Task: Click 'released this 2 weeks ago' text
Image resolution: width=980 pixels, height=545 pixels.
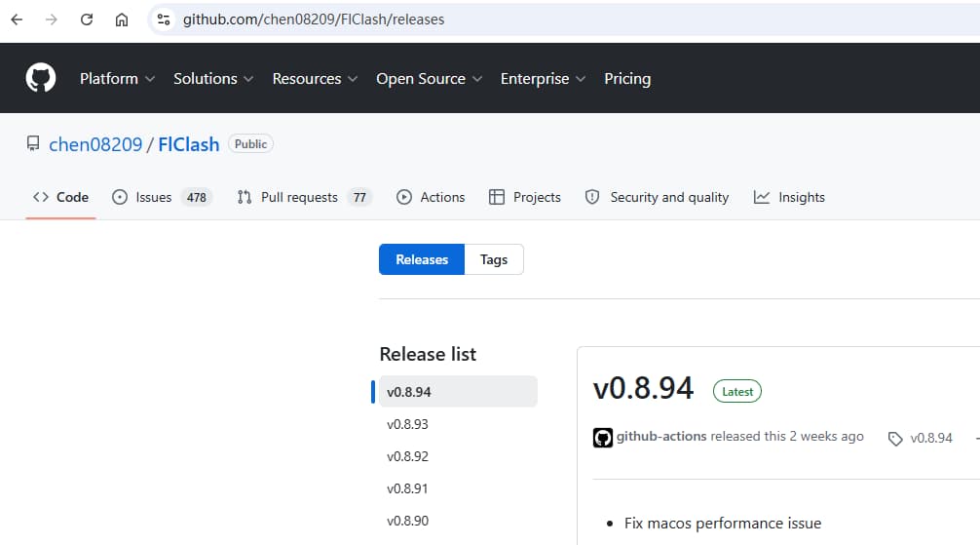Action: [787, 436]
